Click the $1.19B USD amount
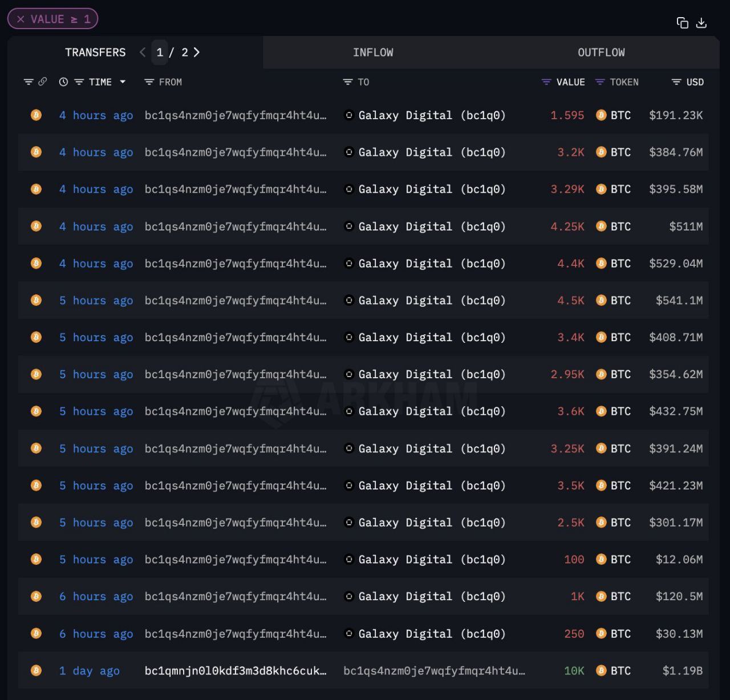 (683, 671)
